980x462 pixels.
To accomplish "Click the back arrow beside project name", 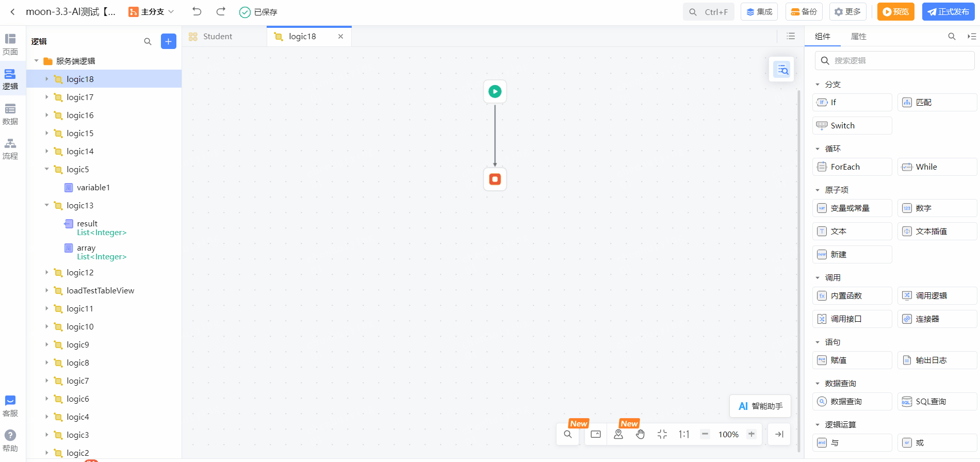I will tap(12, 12).
